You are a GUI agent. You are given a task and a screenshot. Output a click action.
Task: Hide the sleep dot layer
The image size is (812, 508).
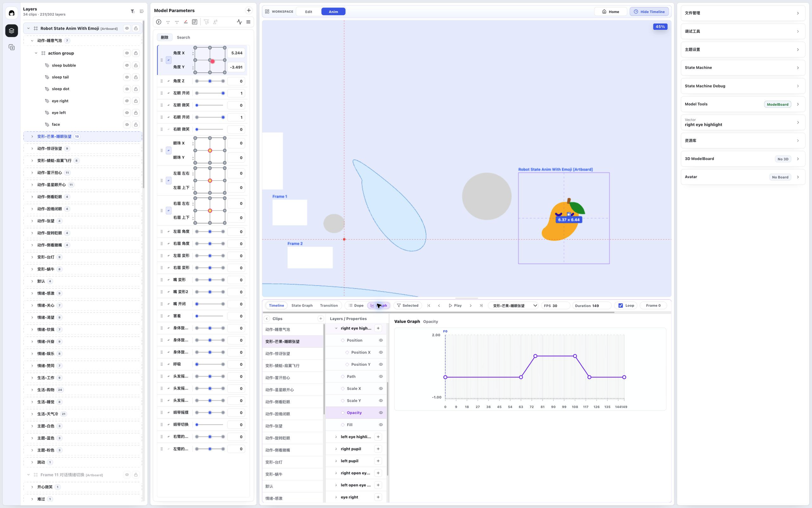coord(126,89)
